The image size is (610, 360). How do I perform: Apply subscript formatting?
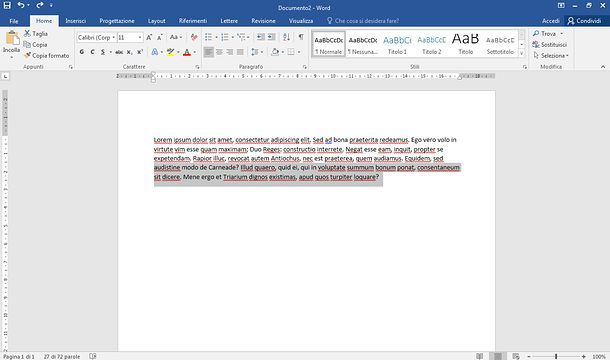click(x=130, y=52)
